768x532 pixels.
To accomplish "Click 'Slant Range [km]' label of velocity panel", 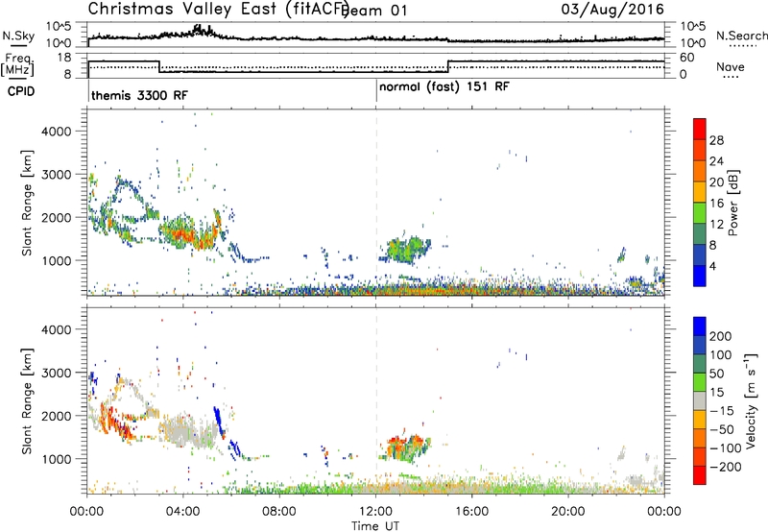I will tap(27, 400).
